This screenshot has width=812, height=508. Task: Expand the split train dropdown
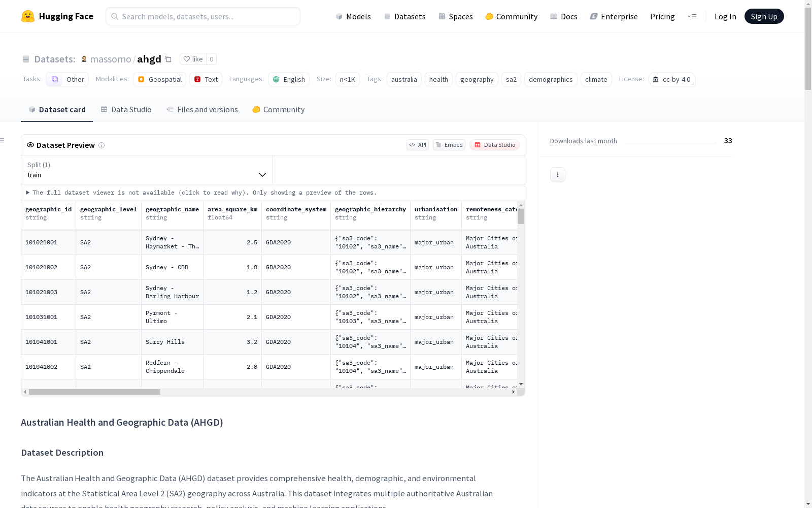coord(147,170)
